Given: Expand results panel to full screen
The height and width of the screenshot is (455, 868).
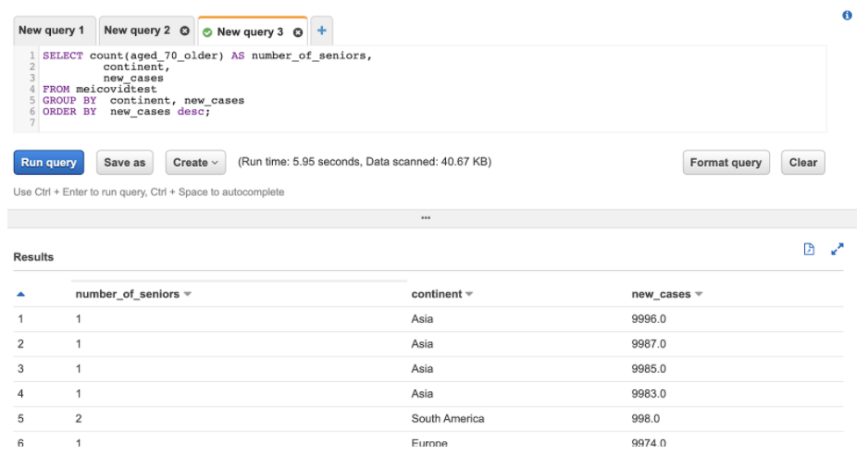Looking at the screenshot, I should (x=837, y=249).
